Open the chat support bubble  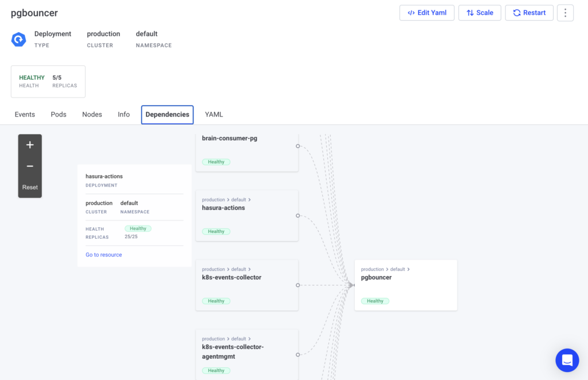point(567,360)
